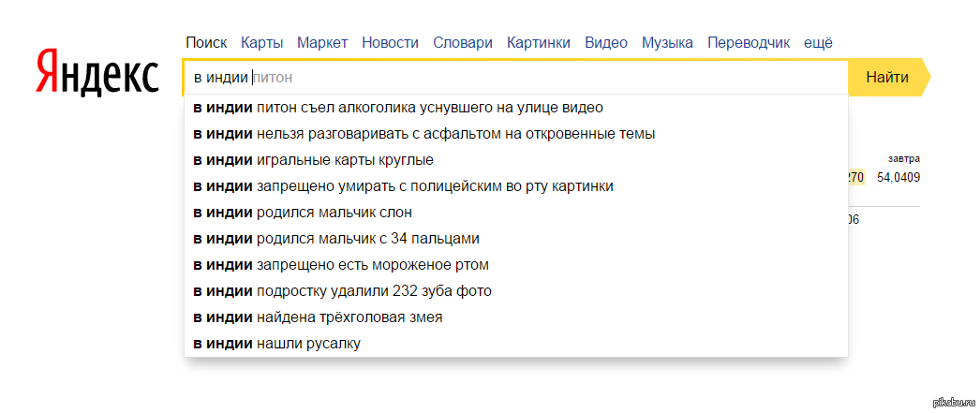The image size is (980, 413).
Task: Pick suggestion найдена трёхголовая змея
Action: tap(318, 317)
